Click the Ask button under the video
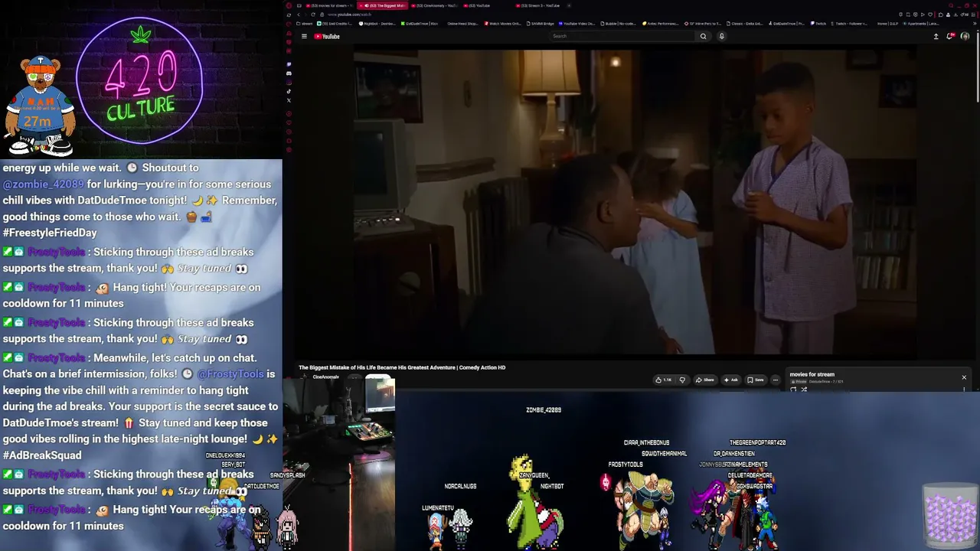 [731, 380]
